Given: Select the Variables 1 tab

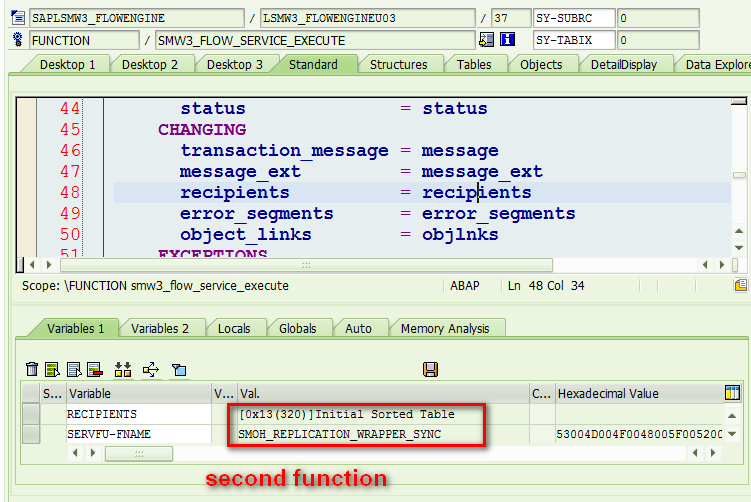Looking at the screenshot, I should (x=75, y=329).
